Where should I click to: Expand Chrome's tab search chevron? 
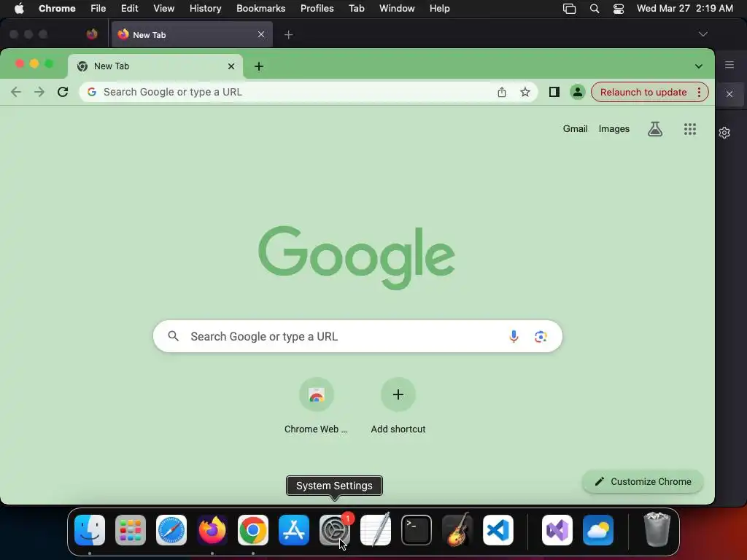pyautogui.click(x=698, y=66)
